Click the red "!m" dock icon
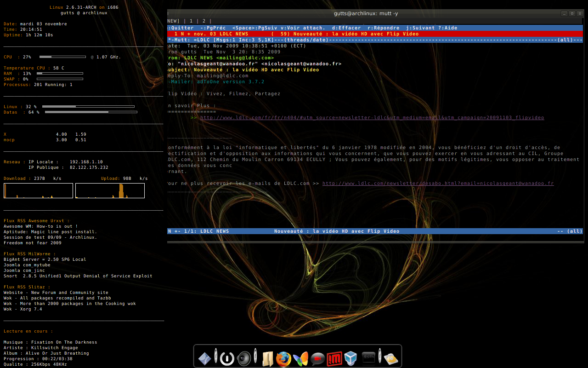Viewport: 588px width, 368px height. point(334,359)
